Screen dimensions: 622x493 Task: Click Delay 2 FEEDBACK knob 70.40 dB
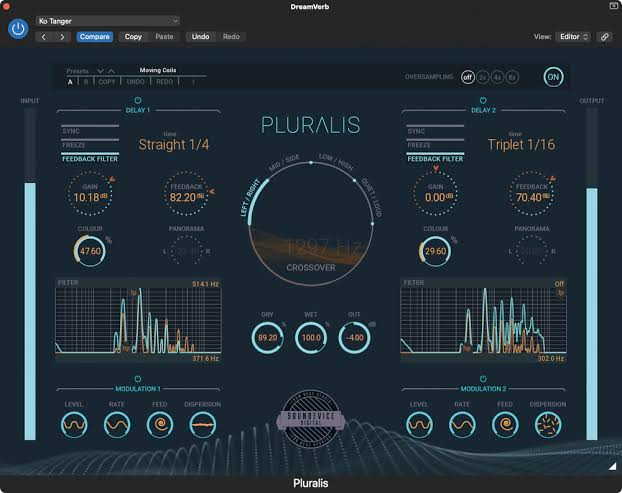tap(532, 194)
